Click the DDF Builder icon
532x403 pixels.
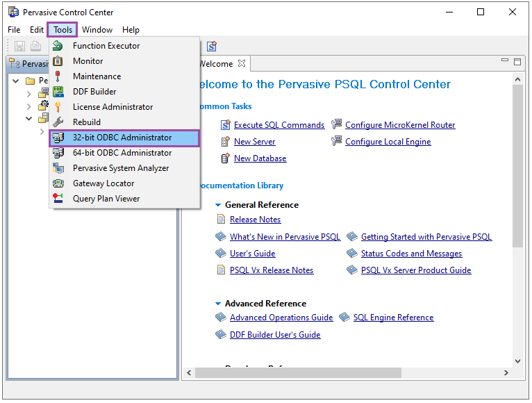point(58,92)
